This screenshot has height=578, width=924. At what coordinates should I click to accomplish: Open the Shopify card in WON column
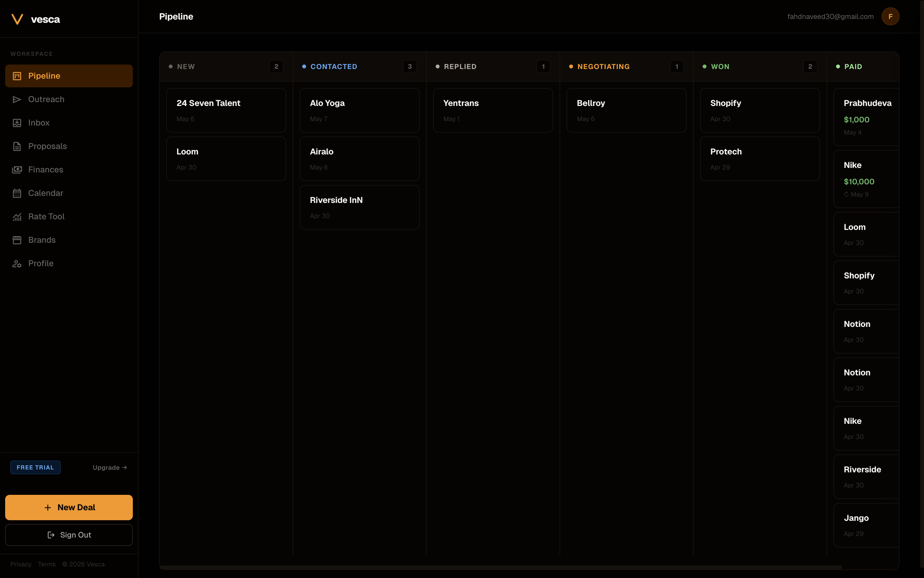tap(760, 110)
